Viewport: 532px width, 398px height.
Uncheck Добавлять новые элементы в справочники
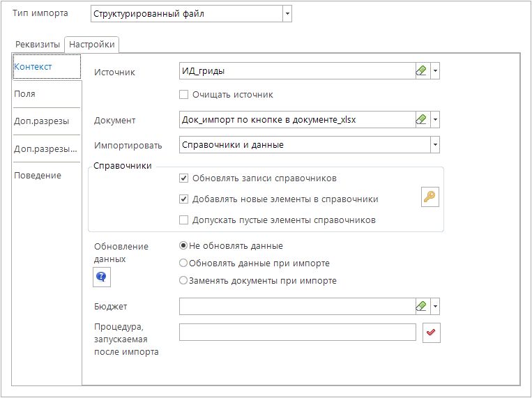click(184, 199)
